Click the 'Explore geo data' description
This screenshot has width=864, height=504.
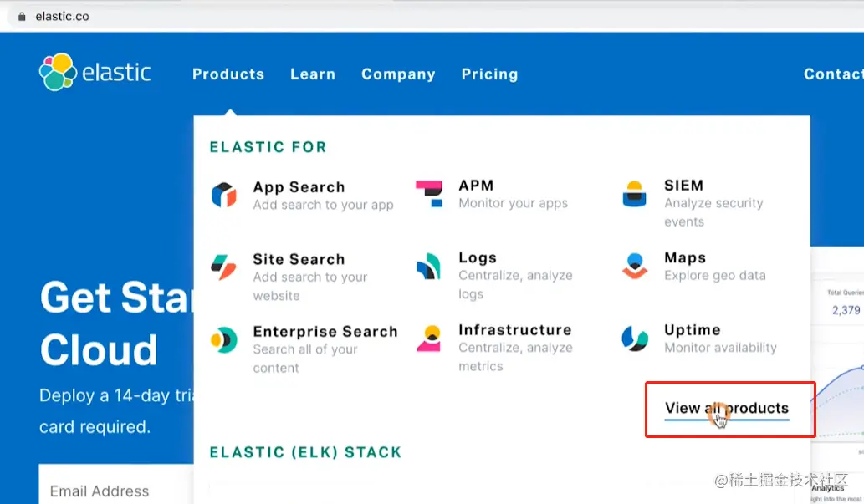point(714,276)
